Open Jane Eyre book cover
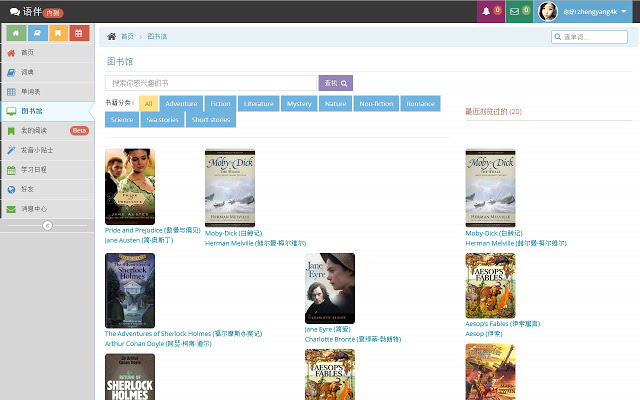640x400 pixels. (330, 289)
